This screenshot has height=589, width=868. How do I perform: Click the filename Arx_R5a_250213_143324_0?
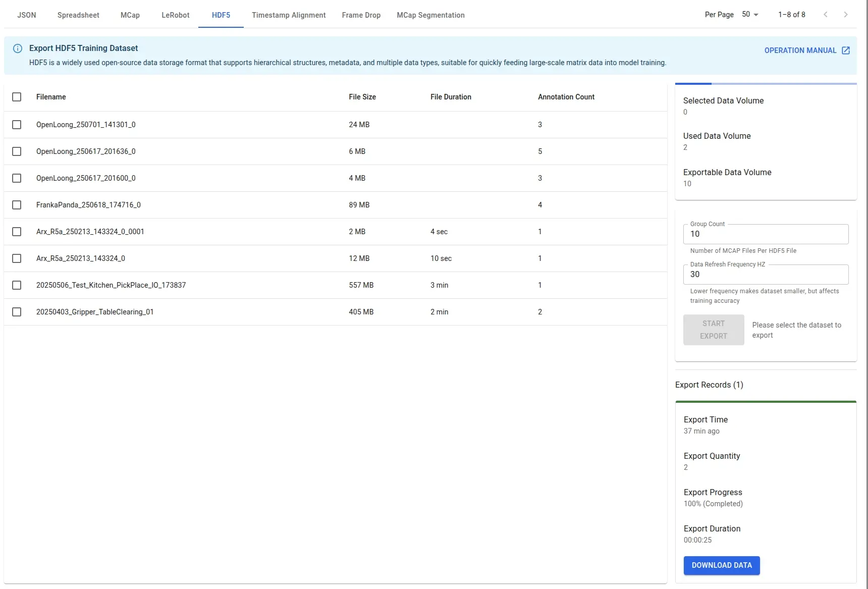pos(81,258)
